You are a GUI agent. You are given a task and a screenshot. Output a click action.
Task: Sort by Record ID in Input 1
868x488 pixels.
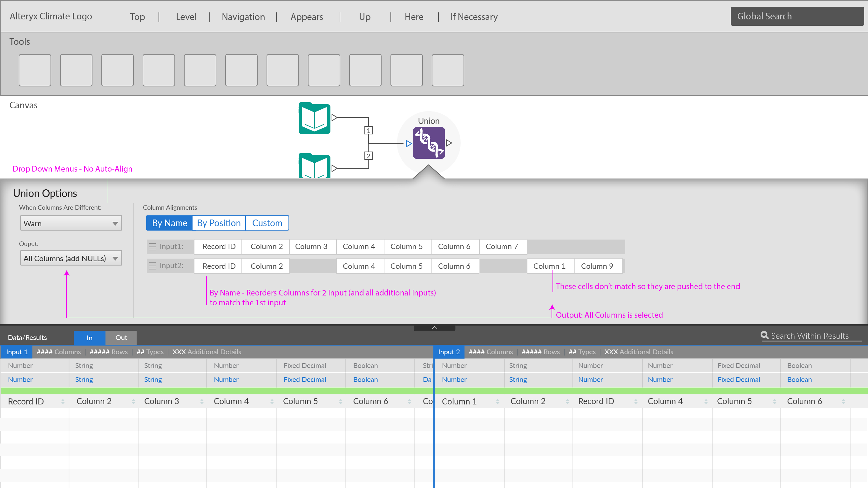pyautogui.click(x=63, y=401)
